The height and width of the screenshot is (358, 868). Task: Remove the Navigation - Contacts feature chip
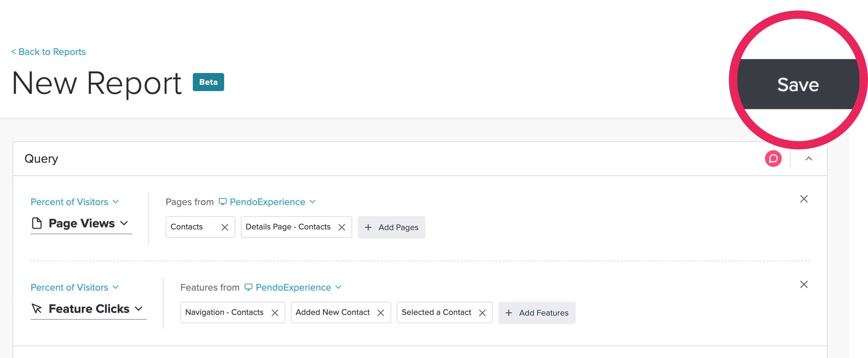pos(275,313)
